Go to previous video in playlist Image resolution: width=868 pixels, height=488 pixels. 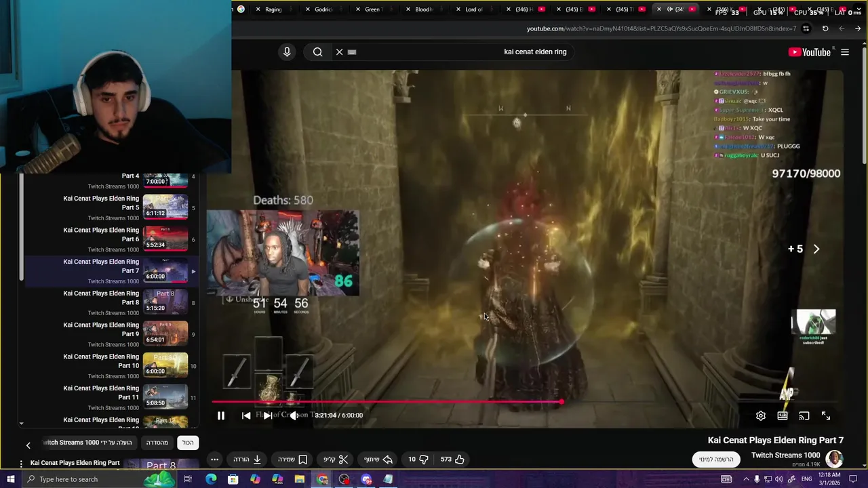point(246,415)
